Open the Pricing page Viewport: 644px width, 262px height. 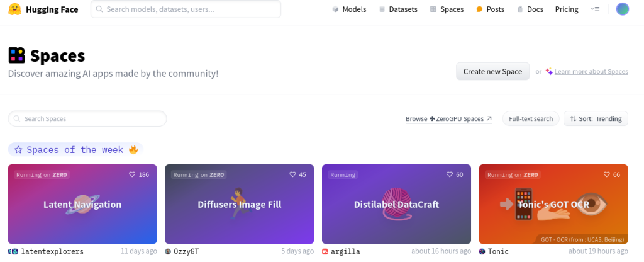point(567,9)
